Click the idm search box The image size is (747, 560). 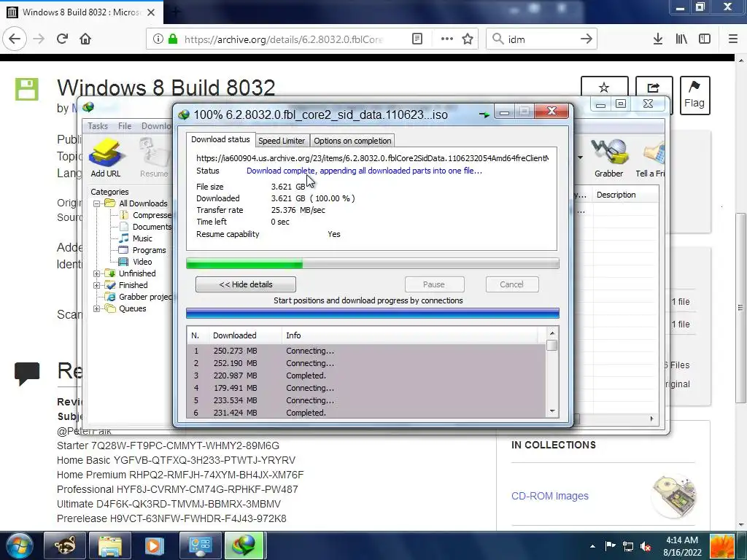[541, 39]
